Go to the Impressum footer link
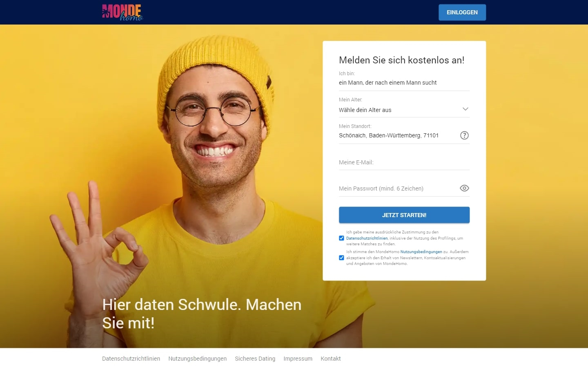 [x=298, y=359]
